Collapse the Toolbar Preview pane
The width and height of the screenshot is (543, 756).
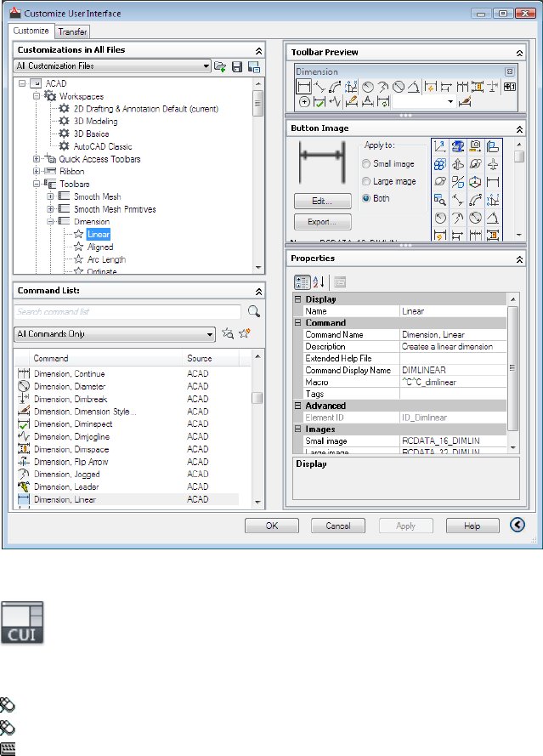[519, 53]
